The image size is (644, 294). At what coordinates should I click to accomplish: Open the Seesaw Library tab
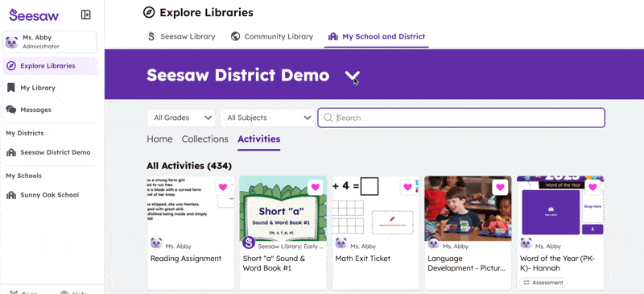click(x=181, y=36)
